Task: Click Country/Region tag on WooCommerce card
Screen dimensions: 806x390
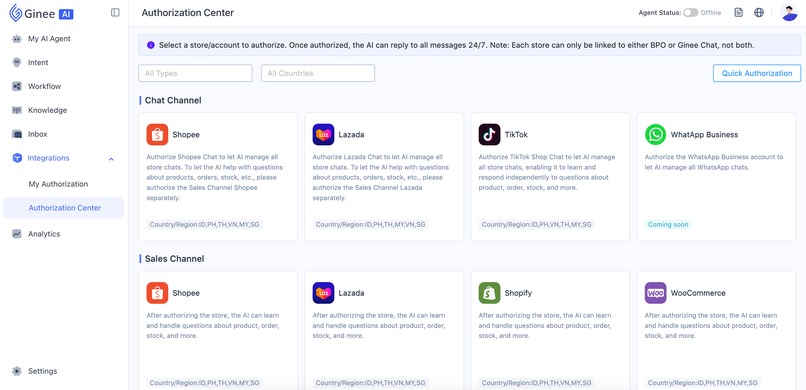Action: click(x=703, y=383)
